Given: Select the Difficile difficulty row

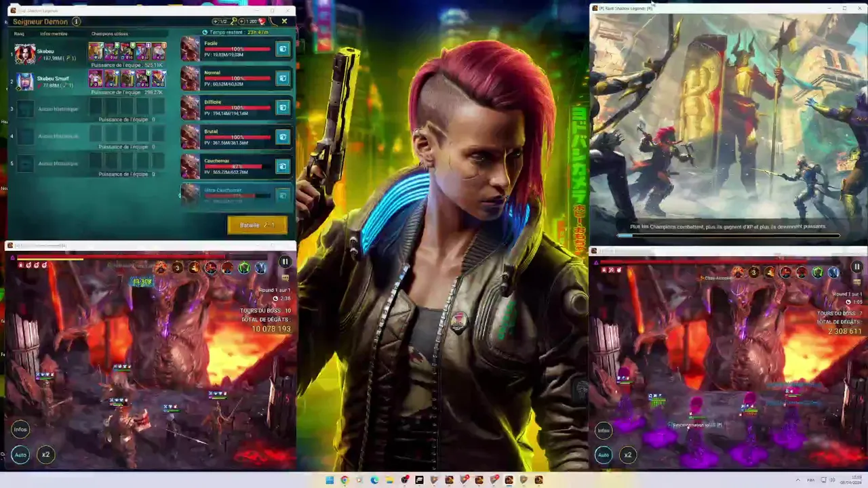Looking at the screenshot, I should (x=236, y=107).
